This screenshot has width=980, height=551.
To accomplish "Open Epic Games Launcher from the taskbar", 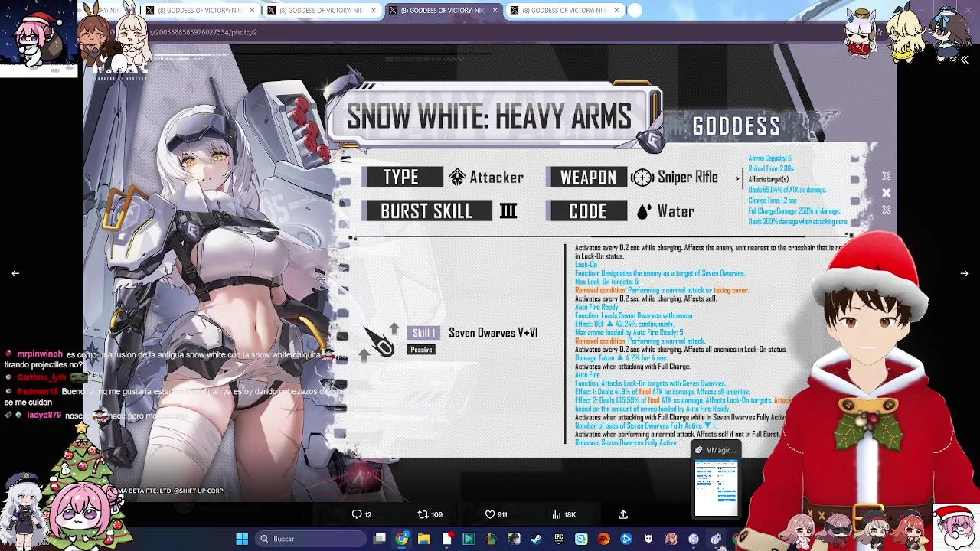I will coord(558,539).
